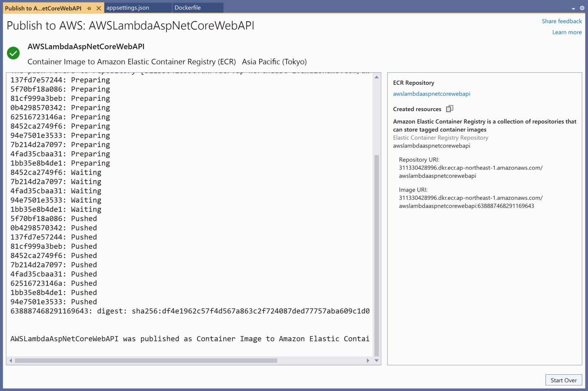Click the 'Asia Pacific (Tokyo)' region text

pos(274,62)
